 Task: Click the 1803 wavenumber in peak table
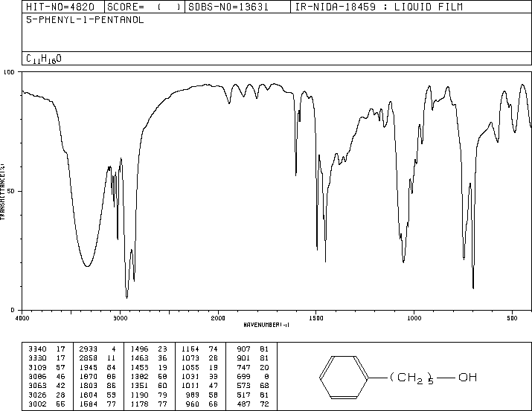click(89, 386)
